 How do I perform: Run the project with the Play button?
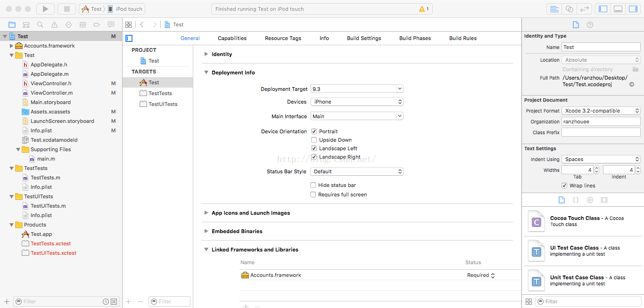[x=45, y=9]
